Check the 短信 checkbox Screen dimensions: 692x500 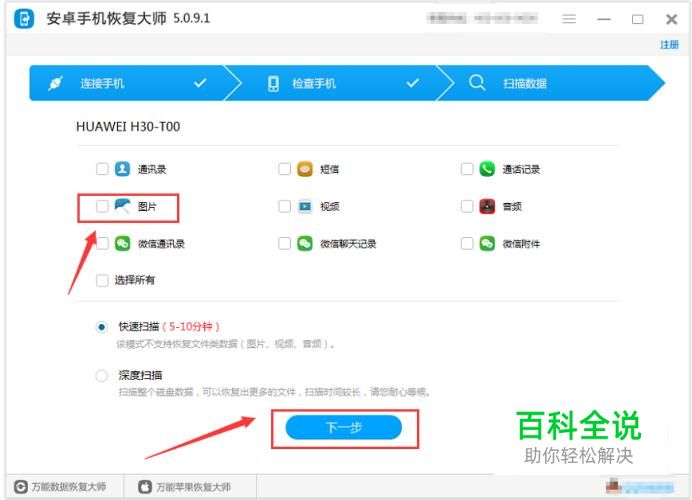point(285,169)
